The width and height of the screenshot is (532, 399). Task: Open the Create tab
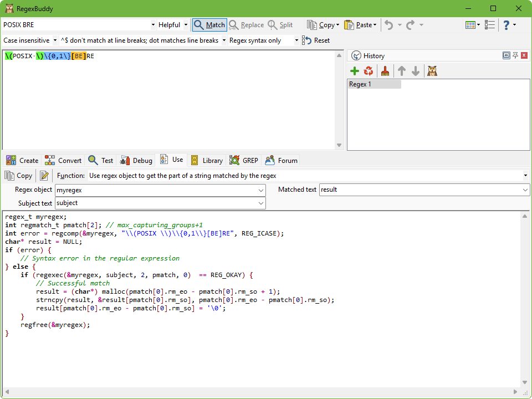22,160
